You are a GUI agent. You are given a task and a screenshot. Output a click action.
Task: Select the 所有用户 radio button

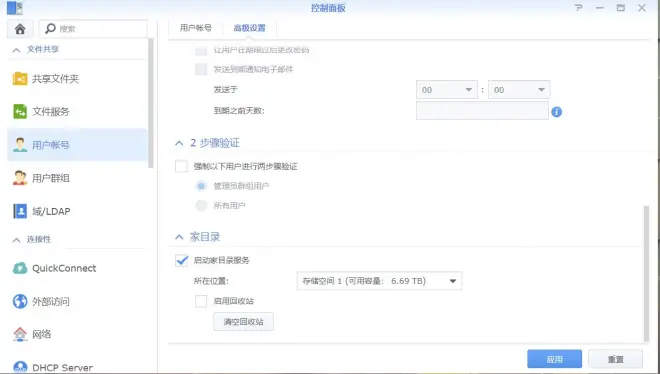pos(201,206)
